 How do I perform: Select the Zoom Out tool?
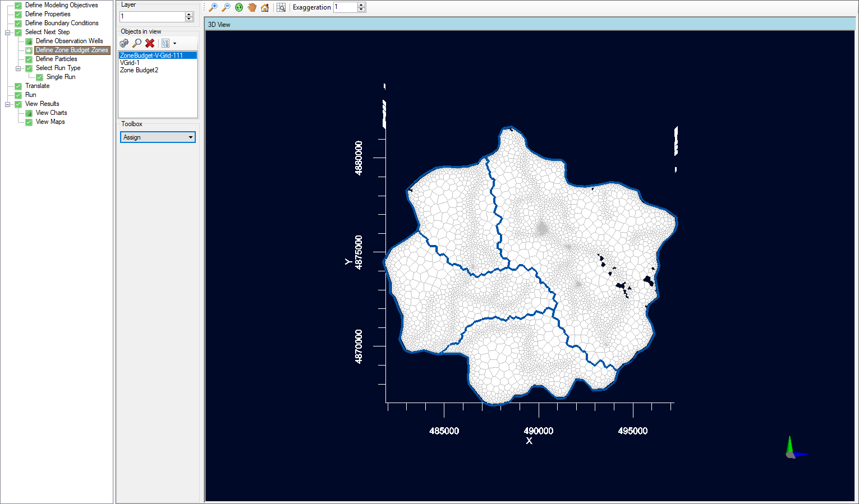[226, 7]
